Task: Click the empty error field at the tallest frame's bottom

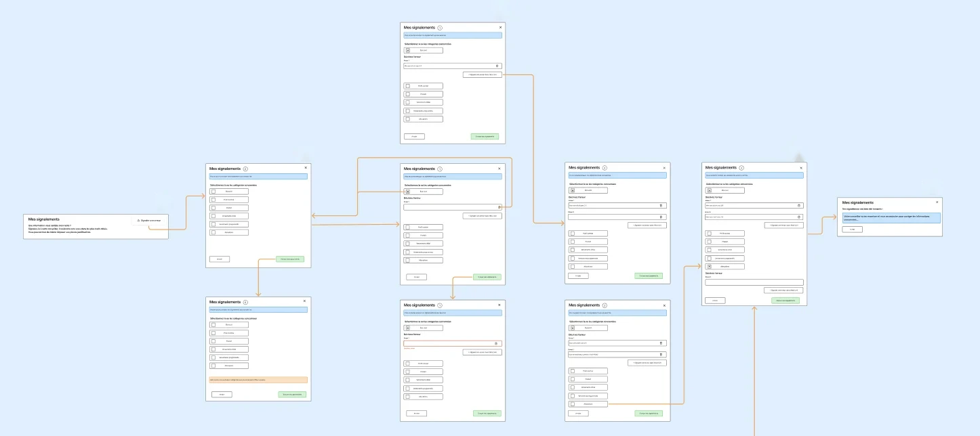Action: tap(754, 282)
